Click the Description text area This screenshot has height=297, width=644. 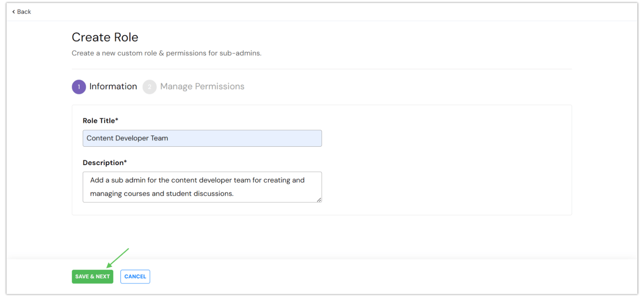202,187
